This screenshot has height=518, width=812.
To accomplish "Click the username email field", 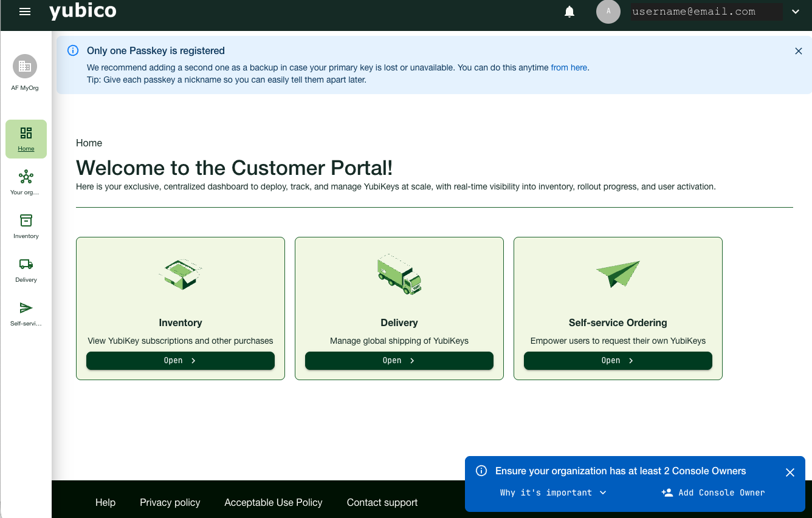I will tap(706, 12).
